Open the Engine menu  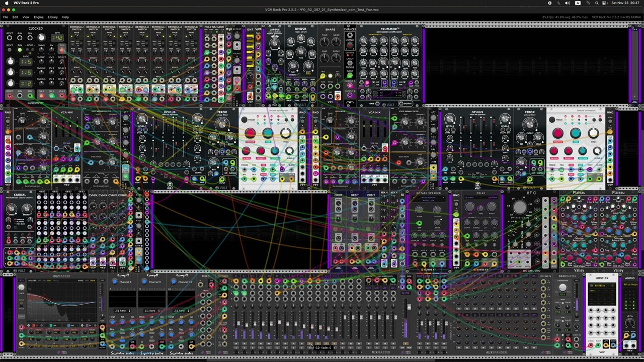pos(38,17)
